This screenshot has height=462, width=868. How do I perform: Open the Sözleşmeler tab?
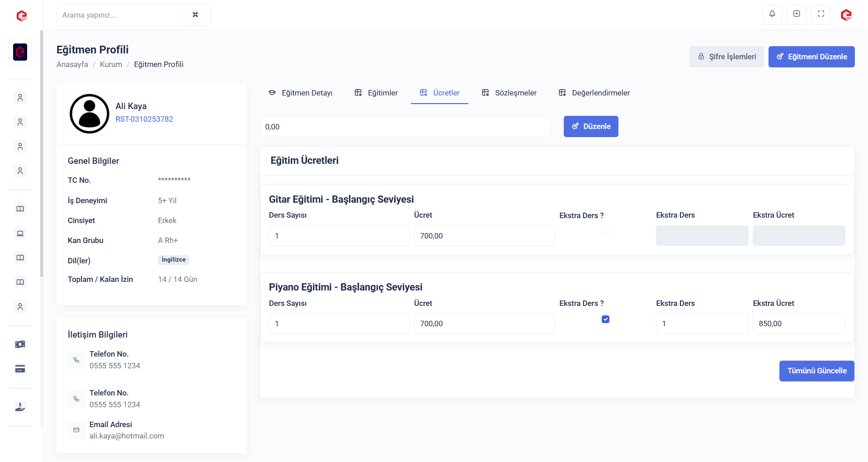(509, 93)
